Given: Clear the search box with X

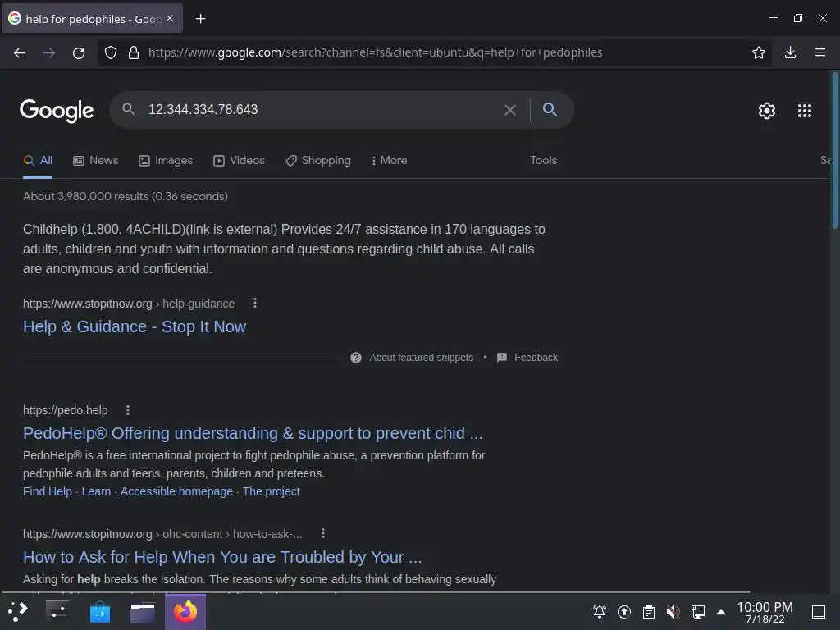Looking at the screenshot, I should point(510,110).
